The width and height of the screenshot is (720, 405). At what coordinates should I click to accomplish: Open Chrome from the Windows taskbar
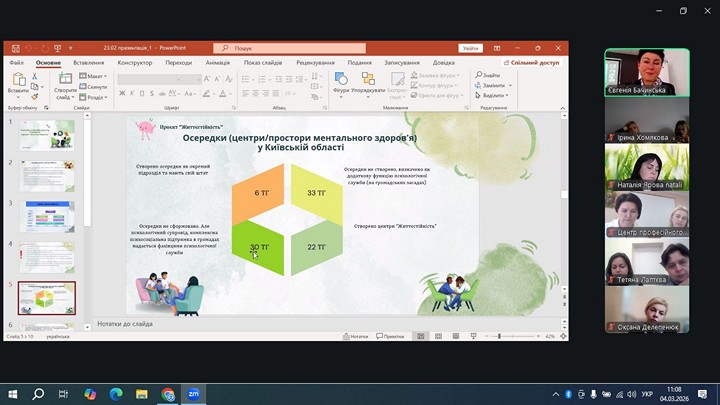pyautogui.click(x=168, y=394)
